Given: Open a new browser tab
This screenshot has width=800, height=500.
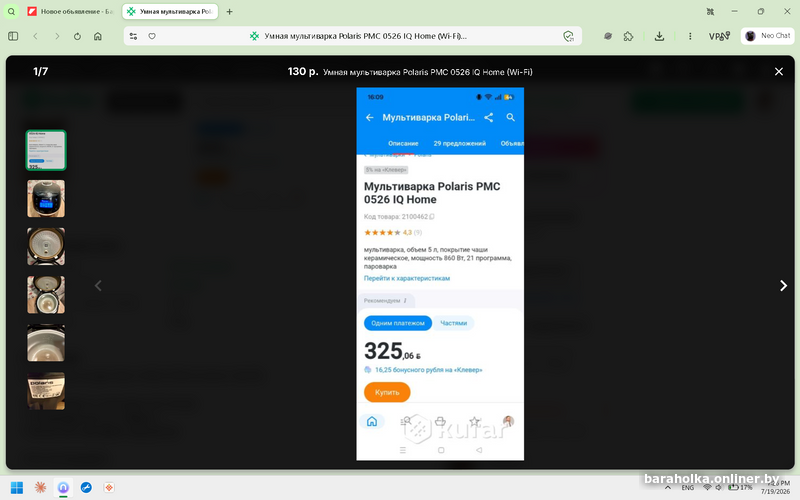Looking at the screenshot, I should point(230,11).
